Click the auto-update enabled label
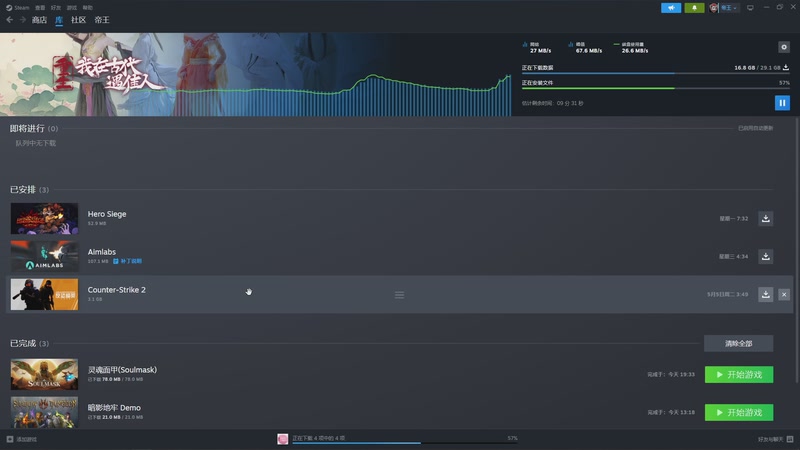 coord(755,128)
